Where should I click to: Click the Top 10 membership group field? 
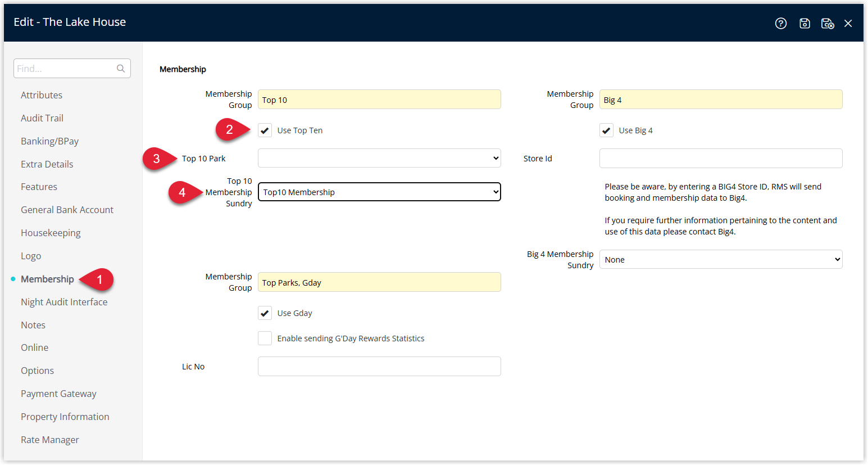379,100
